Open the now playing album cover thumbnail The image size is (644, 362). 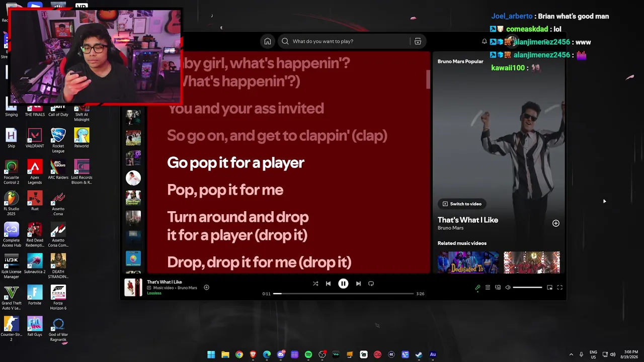click(133, 288)
